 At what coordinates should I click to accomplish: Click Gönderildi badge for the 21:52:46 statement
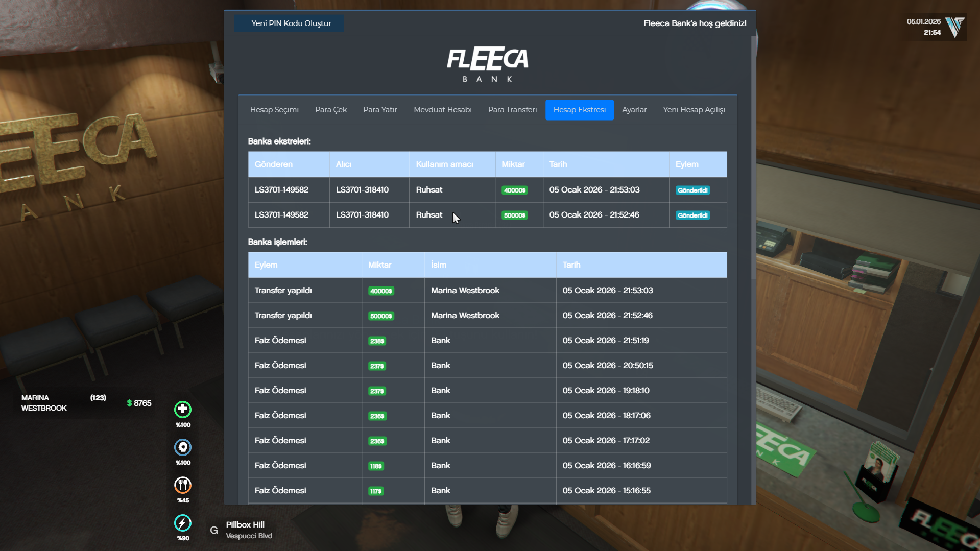point(692,215)
